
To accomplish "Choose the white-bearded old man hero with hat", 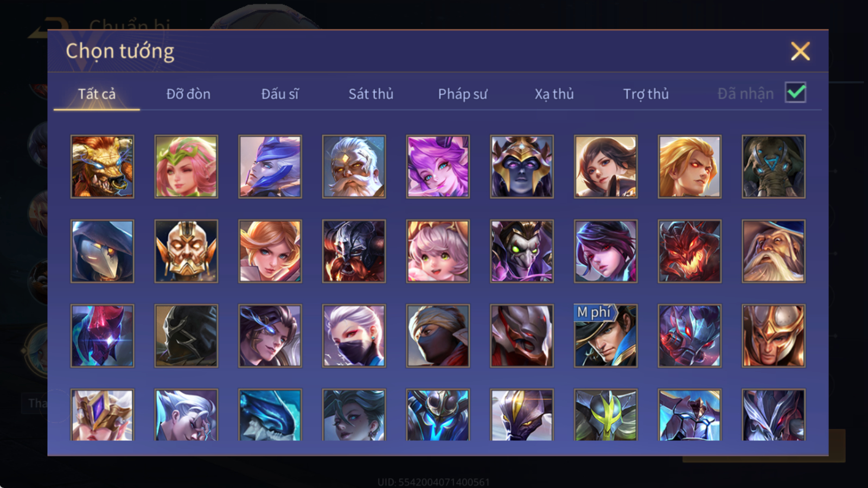I will click(774, 251).
